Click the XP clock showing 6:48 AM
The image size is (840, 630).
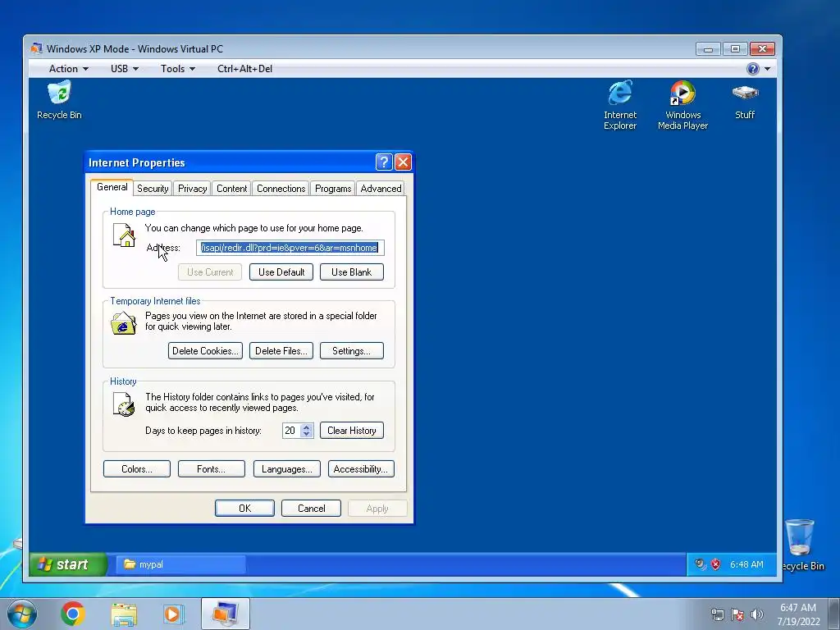pyautogui.click(x=746, y=564)
